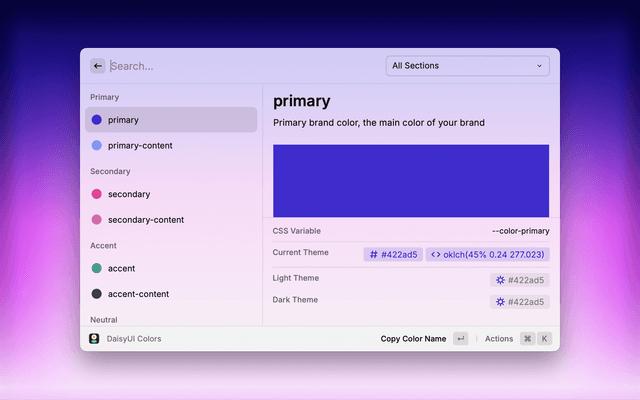Click the back arrow icon
Viewport: 640px width, 400px height.
[98, 66]
